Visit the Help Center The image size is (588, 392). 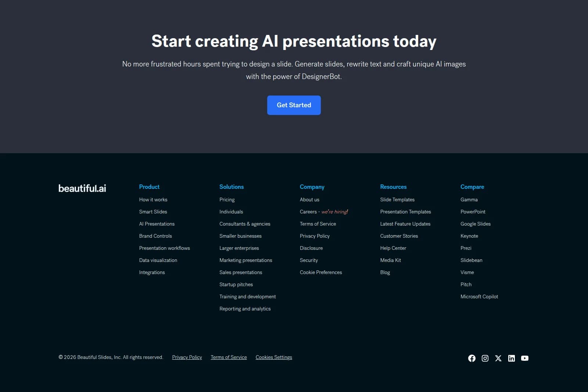[x=393, y=248]
